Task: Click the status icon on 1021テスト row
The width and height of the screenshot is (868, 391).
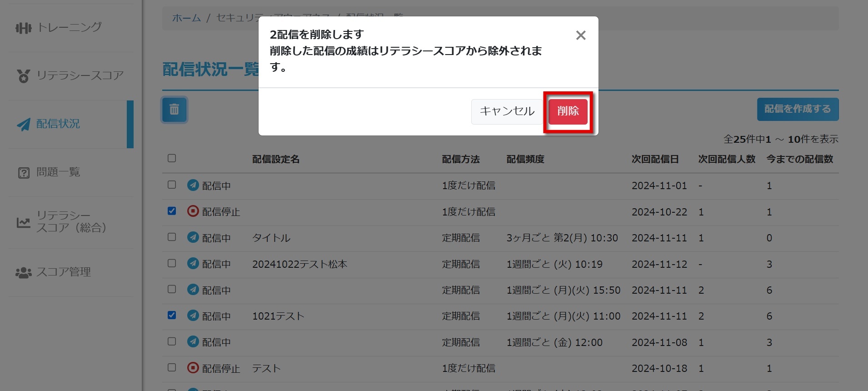Action: [193, 316]
